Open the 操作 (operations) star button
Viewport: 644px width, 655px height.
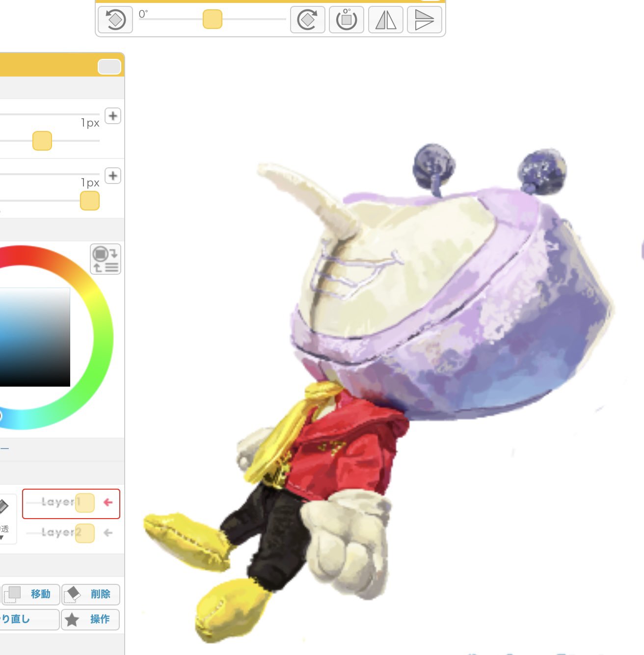[91, 619]
